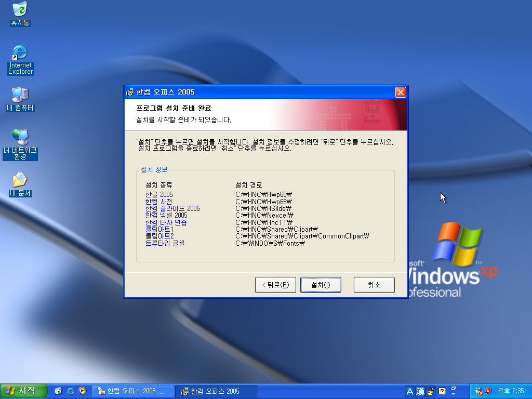The image size is (532, 399).
Task: Launch Windows Media Player from quick launch
Action: pyautogui.click(x=82, y=391)
